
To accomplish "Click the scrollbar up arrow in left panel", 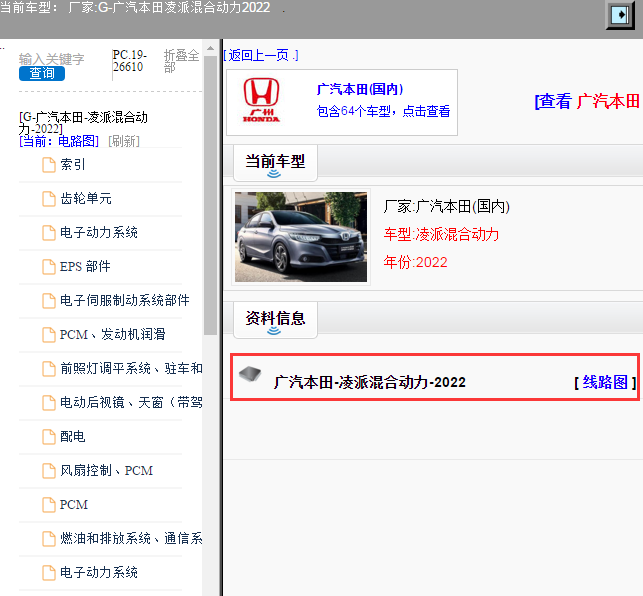I will pyautogui.click(x=210, y=48).
